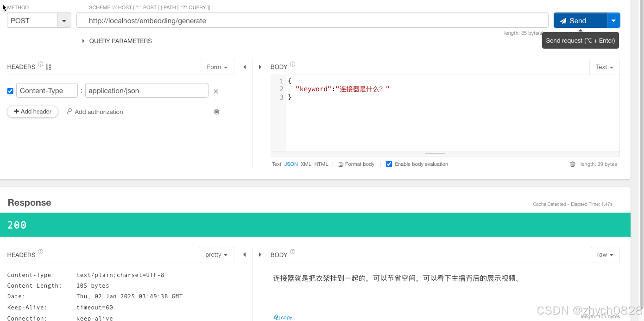This screenshot has width=644, height=321.
Task: Expand the response body panel arrow
Action: click(x=260, y=255)
